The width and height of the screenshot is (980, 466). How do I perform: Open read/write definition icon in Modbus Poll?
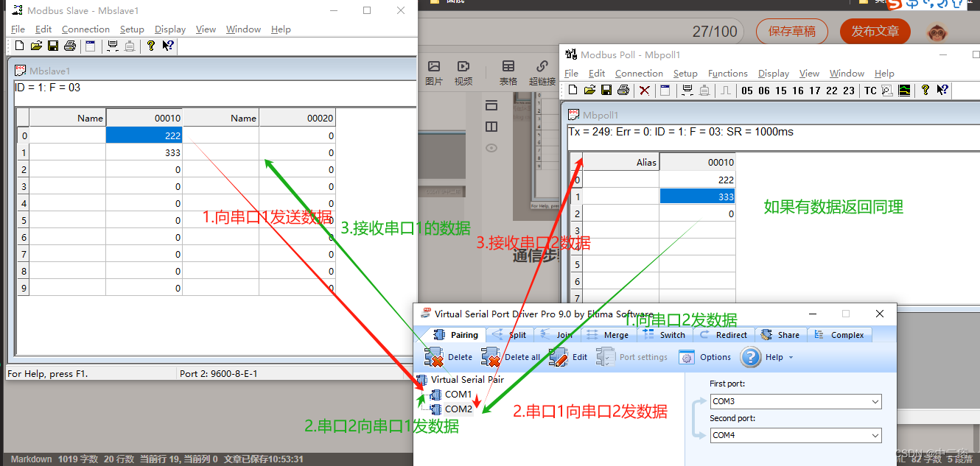click(665, 90)
